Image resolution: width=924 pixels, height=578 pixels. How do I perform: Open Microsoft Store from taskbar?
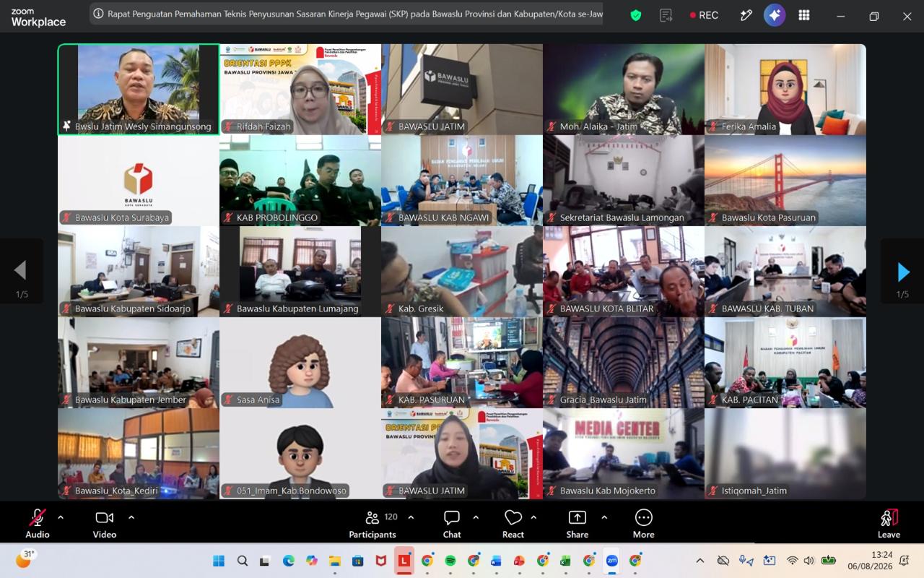coord(357,561)
